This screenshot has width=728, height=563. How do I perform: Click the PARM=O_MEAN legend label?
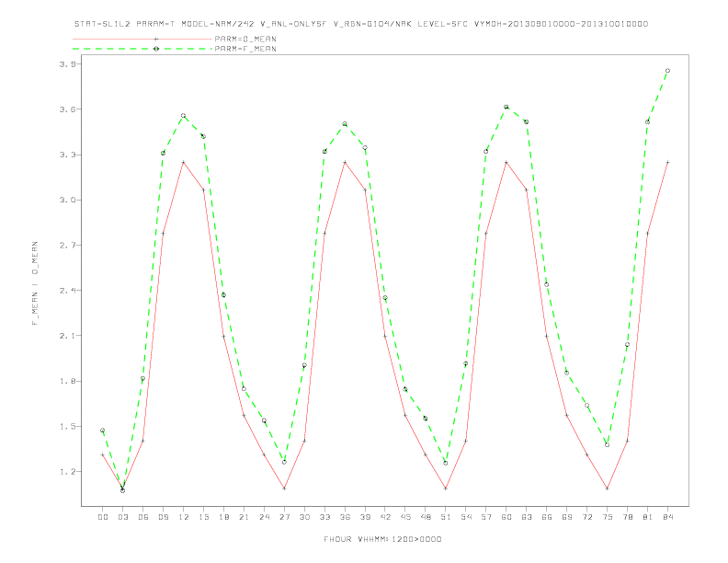[245, 39]
